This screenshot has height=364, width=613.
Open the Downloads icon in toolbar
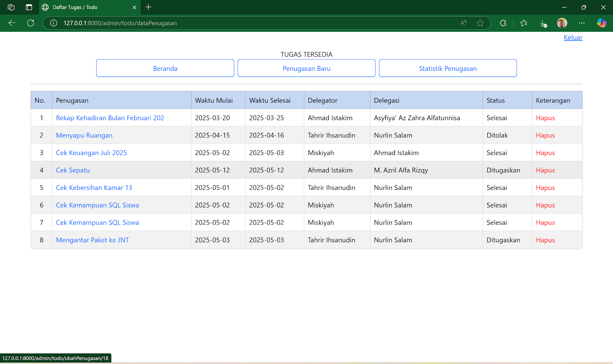543,23
